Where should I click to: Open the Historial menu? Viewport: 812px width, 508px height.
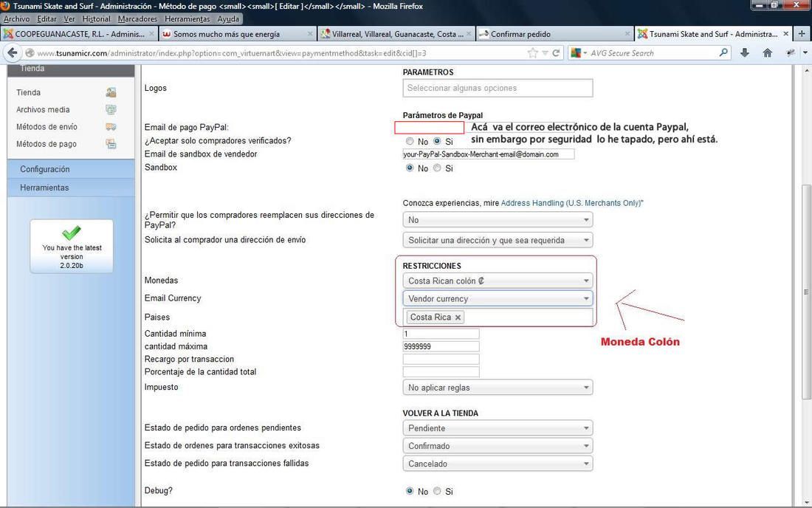tap(96, 18)
